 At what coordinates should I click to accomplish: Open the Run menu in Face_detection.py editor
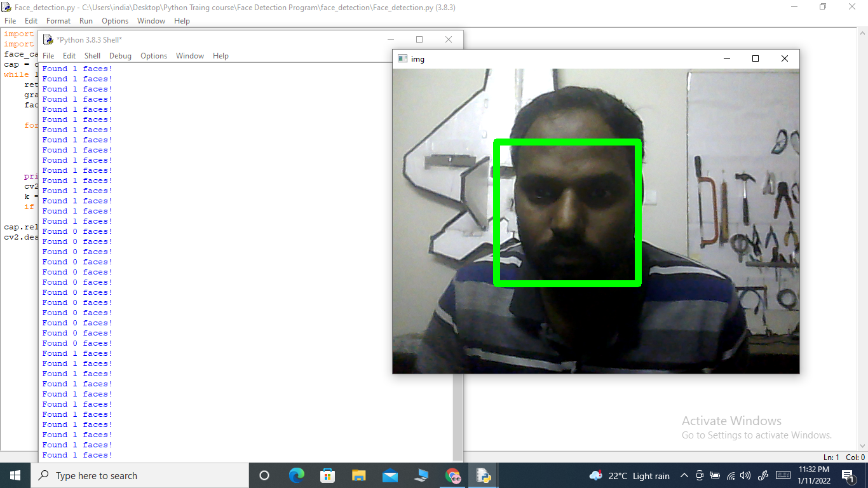(86, 20)
